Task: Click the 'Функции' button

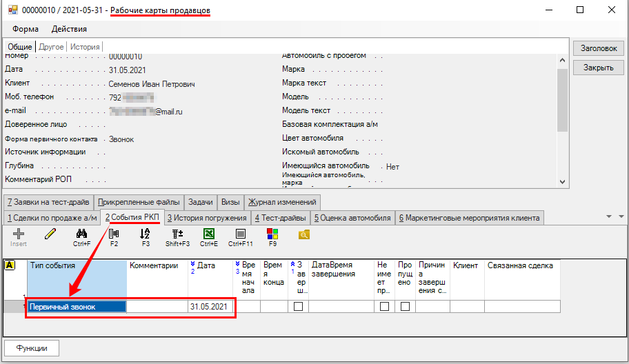Action: 31,348
